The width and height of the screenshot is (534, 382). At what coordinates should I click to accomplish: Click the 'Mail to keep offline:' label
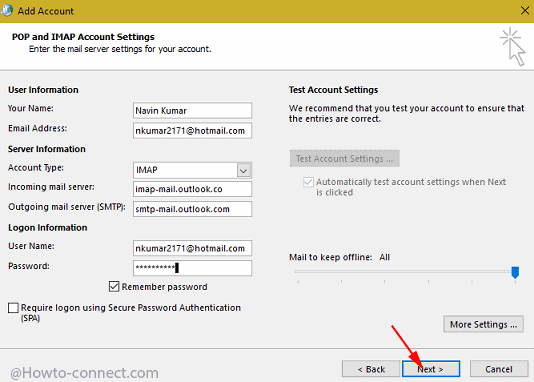coord(330,257)
